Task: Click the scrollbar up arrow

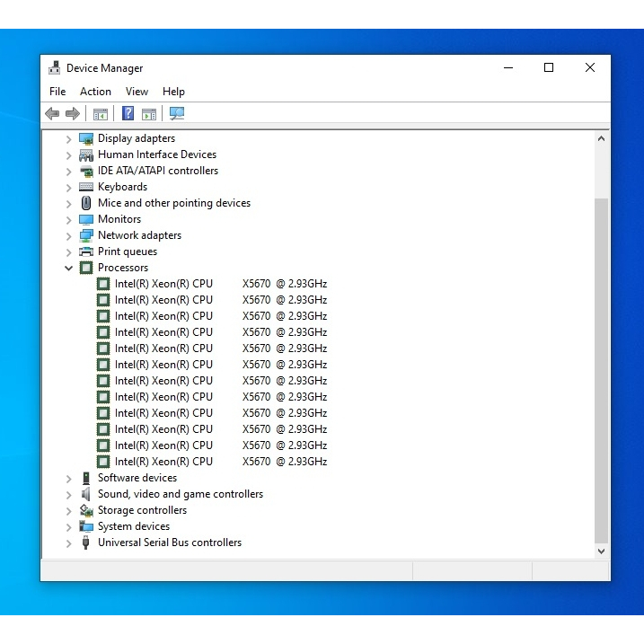Action: point(601,139)
